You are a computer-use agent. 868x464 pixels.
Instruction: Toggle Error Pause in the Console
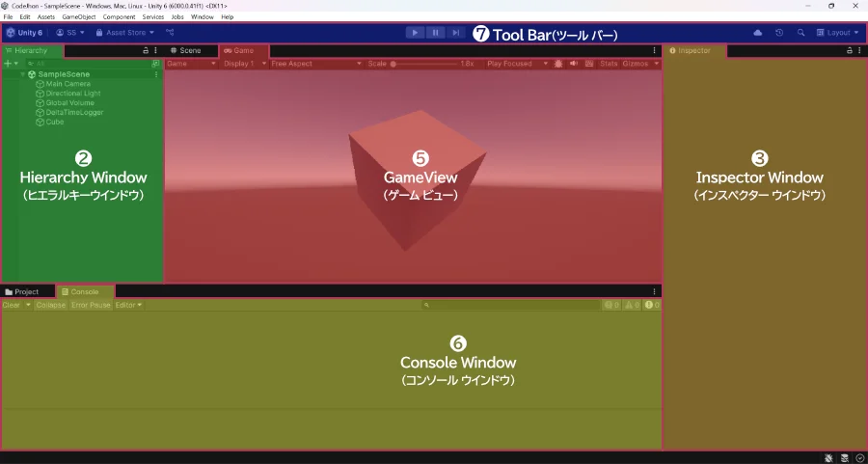pos(91,305)
